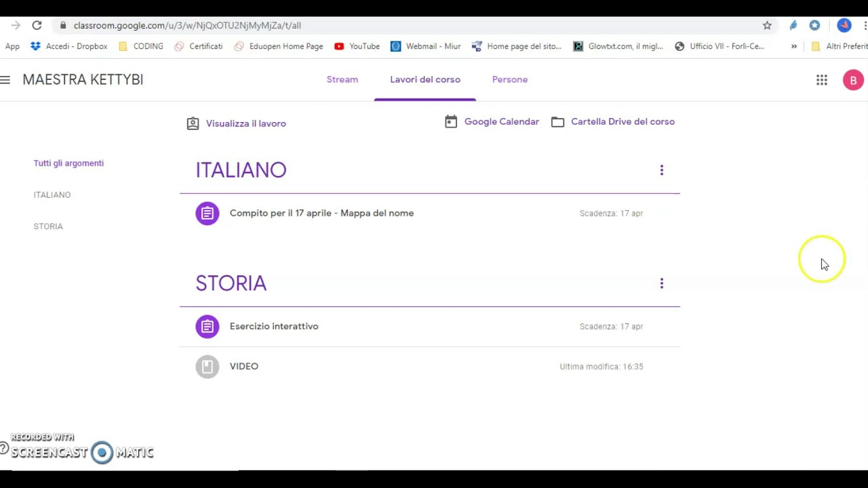Screen dimensions: 868x488
Task: Open the Apps bookmark
Action: click(12, 46)
